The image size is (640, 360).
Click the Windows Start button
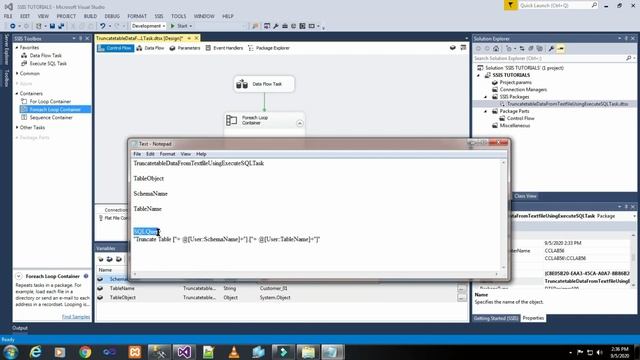point(11,352)
